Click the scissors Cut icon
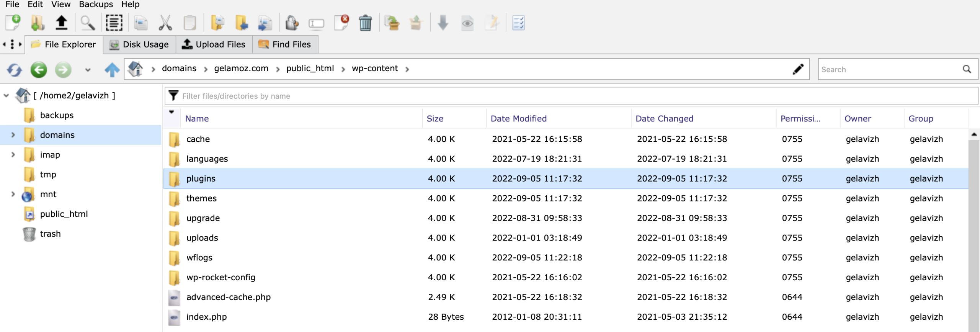 coord(165,23)
